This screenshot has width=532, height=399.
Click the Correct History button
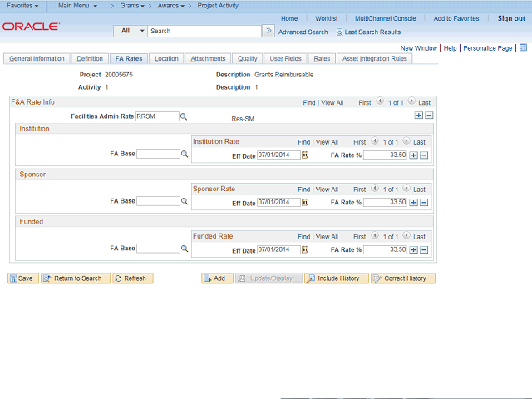[x=402, y=278]
